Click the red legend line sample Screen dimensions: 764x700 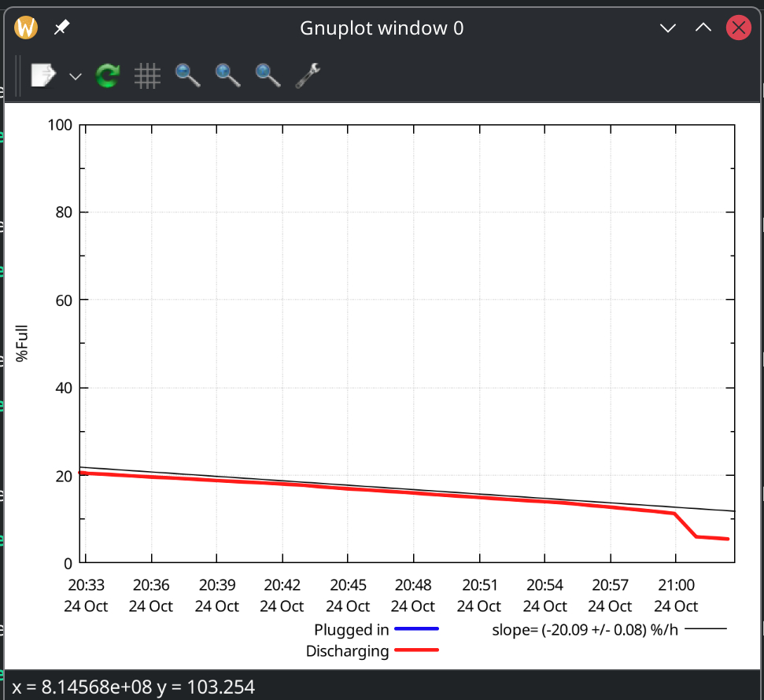[416, 650]
